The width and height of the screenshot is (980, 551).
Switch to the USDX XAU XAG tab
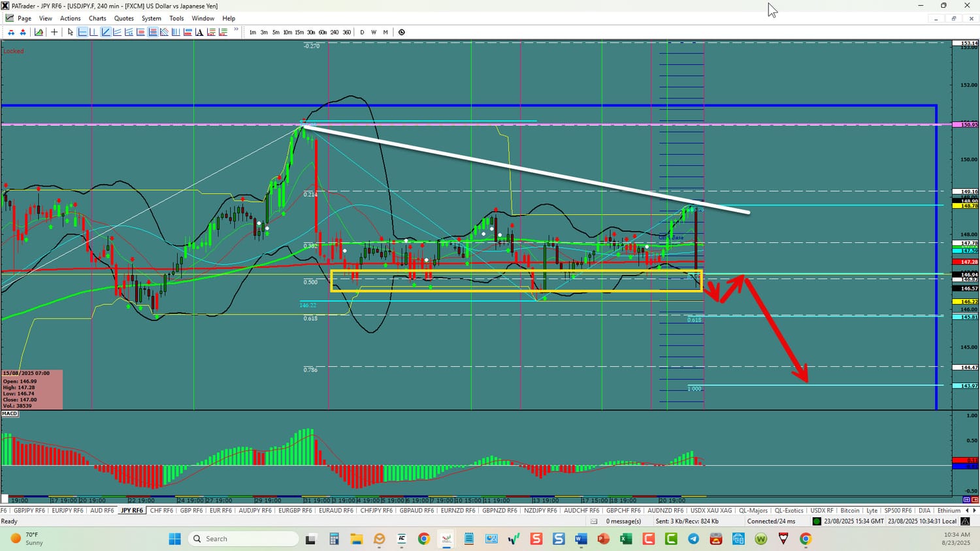coord(711,511)
